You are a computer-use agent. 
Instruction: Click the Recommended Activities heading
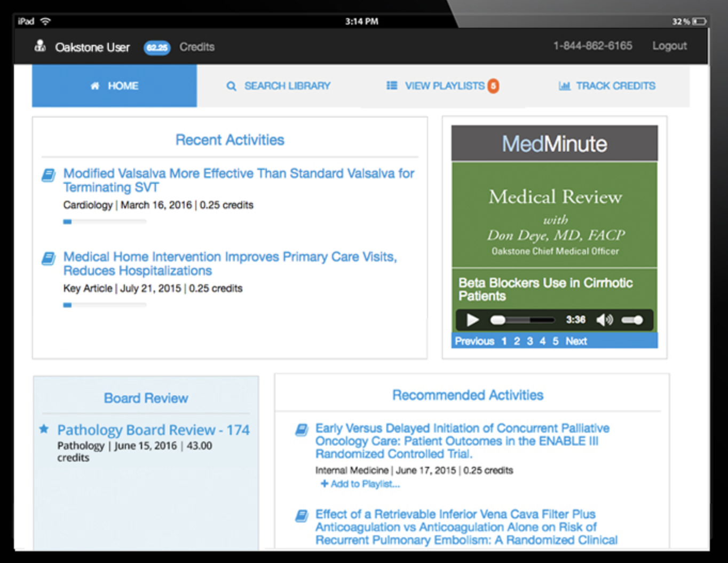click(x=468, y=395)
